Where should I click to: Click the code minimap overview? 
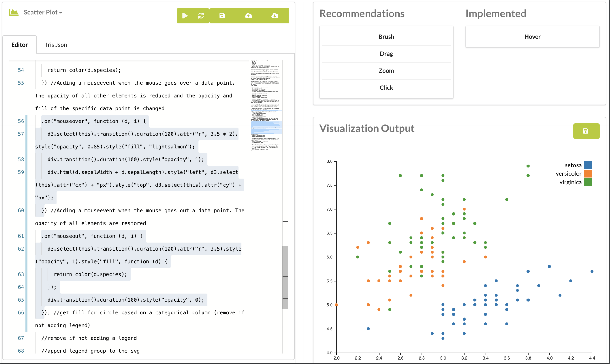[266, 105]
